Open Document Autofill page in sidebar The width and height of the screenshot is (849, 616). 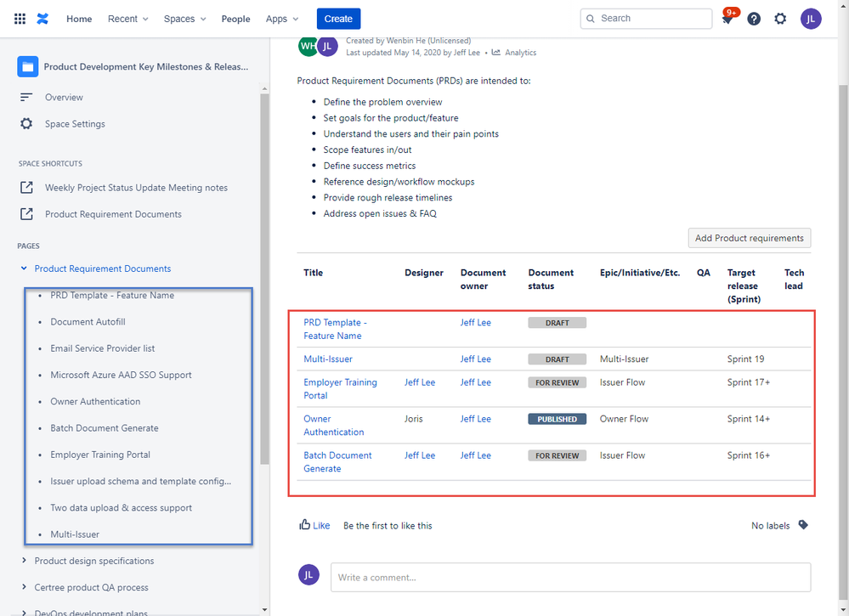pos(88,321)
